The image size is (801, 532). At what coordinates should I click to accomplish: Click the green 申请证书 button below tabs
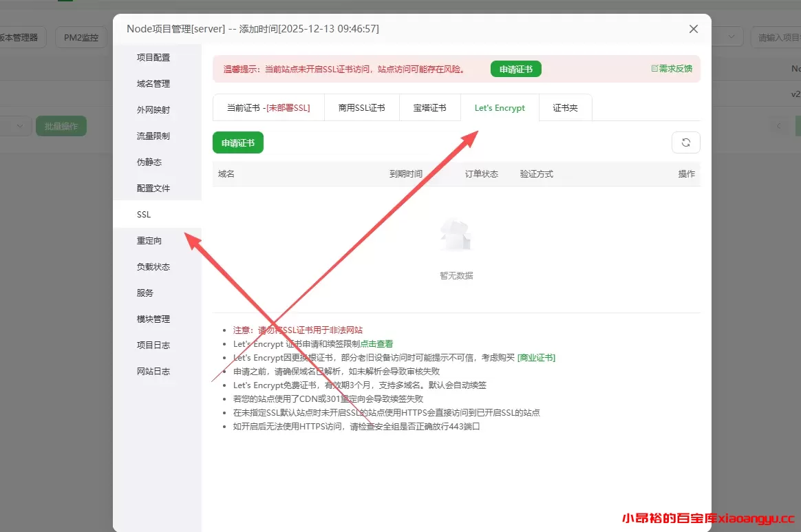click(x=237, y=142)
